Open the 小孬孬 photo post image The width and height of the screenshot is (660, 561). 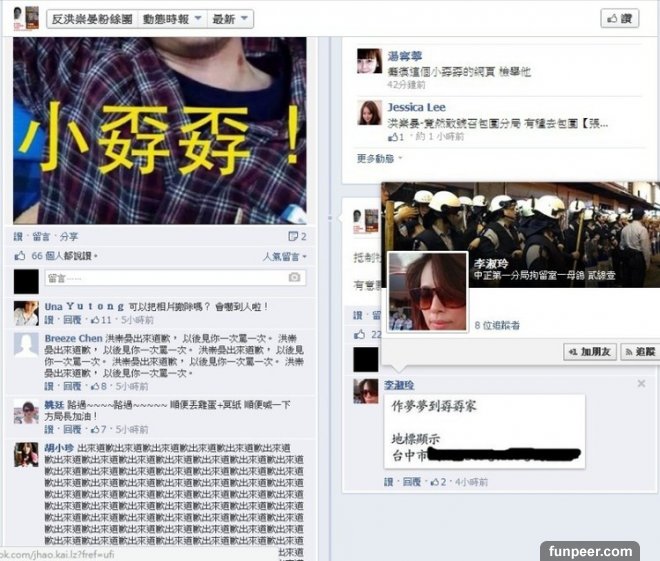[160, 130]
